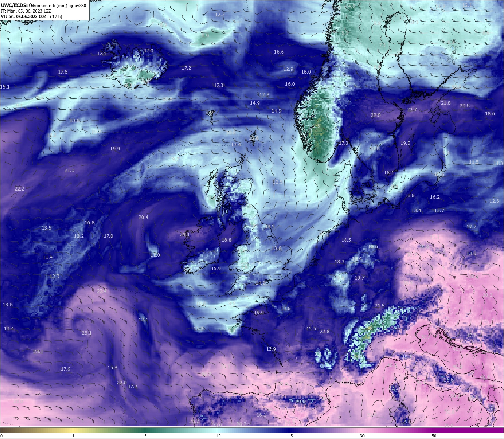Click the map value "17.8" near southern Norway
The width and height of the screenshot is (504, 439).
pyautogui.click(x=344, y=143)
